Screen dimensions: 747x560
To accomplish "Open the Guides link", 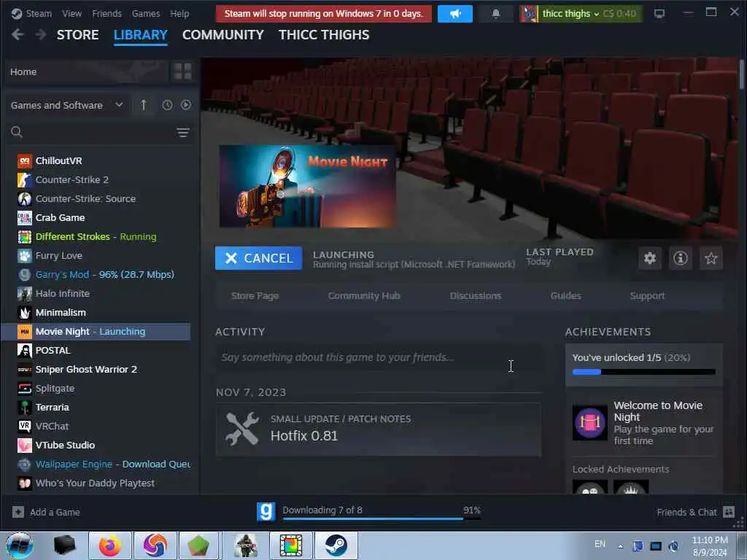I will tap(565, 296).
